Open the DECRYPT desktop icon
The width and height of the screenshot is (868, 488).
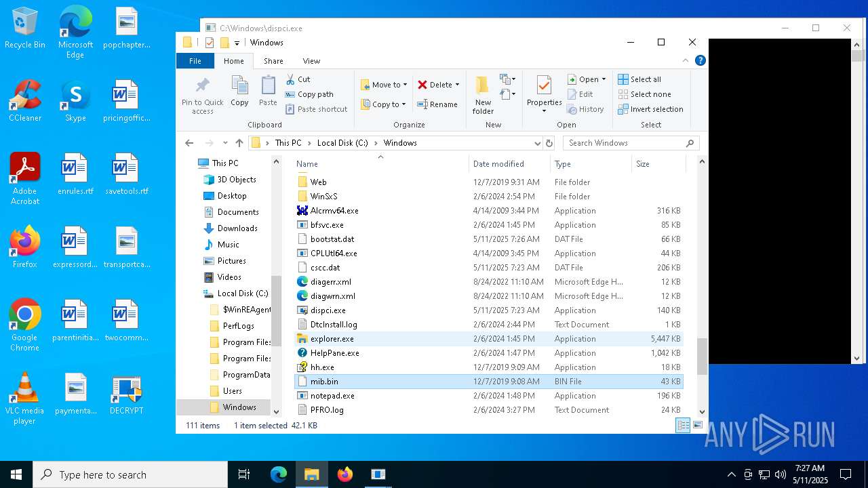127,394
